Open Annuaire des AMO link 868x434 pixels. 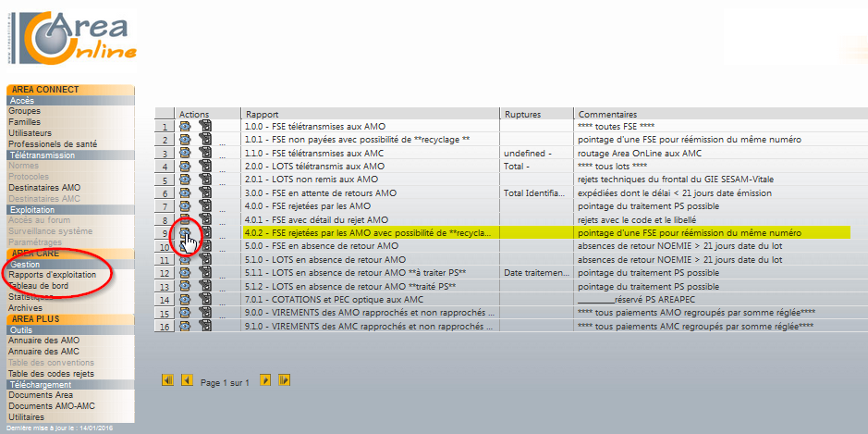coord(43,341)
